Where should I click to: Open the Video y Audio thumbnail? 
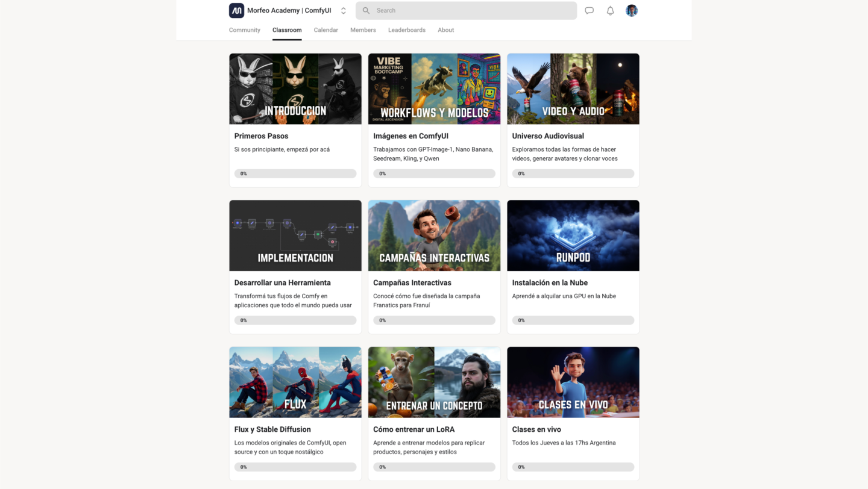(x=573, y=89)
